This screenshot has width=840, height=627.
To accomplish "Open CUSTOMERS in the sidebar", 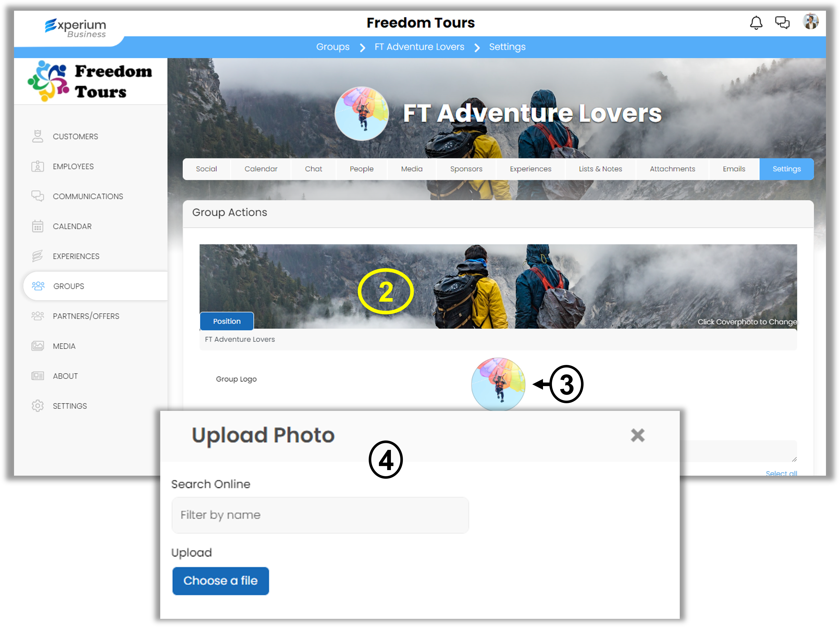I will pyautogui.click(x=75, y=137).
